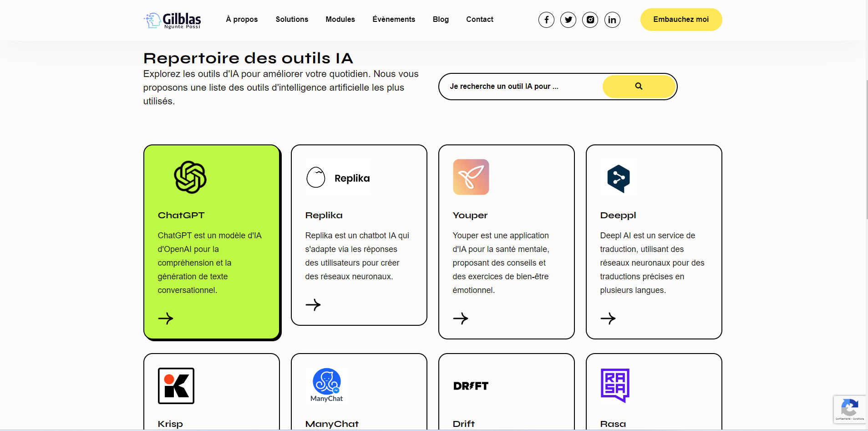Follow the arrow on the ChatGPT card
Image resolution: width=868 pixels, height=431 pixels.
(166, 318)
